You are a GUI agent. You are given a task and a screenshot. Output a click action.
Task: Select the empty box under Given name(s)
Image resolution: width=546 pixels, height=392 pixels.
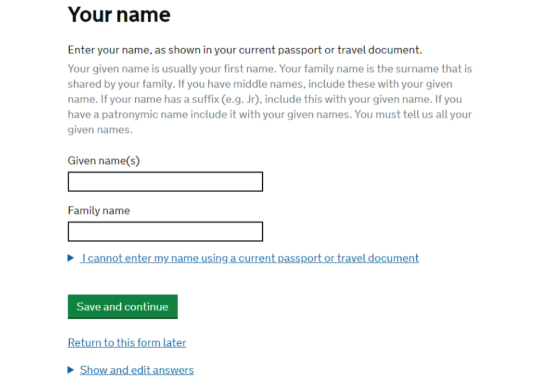[x=165, y=182]
